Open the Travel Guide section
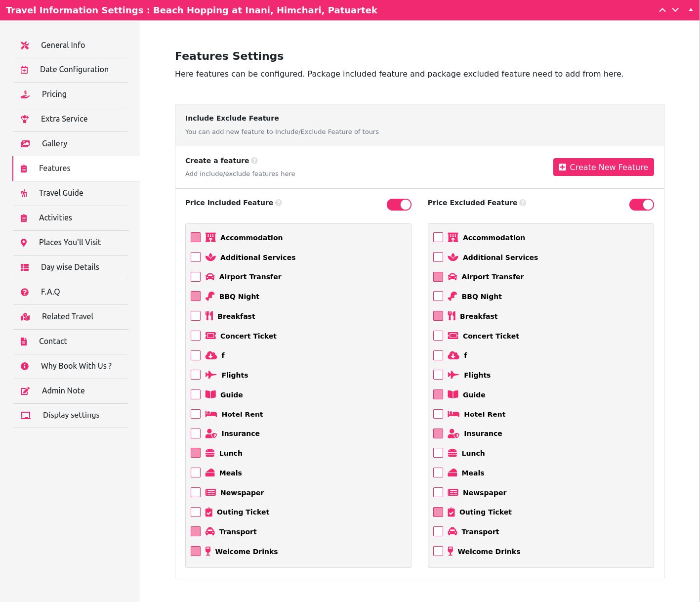The height and width of the screenshot is (602, 700). tap(71, 193)
